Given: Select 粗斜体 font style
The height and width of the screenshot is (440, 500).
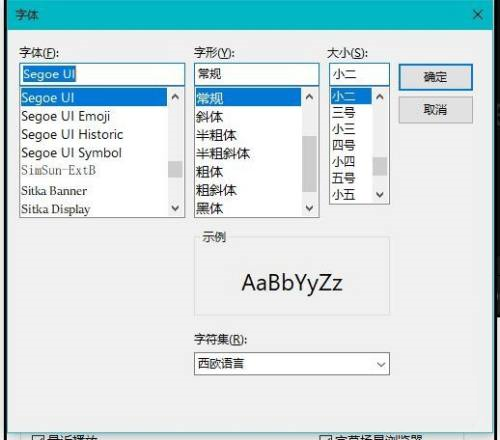Looking at the screenshot, I should (x=248, y=190).
